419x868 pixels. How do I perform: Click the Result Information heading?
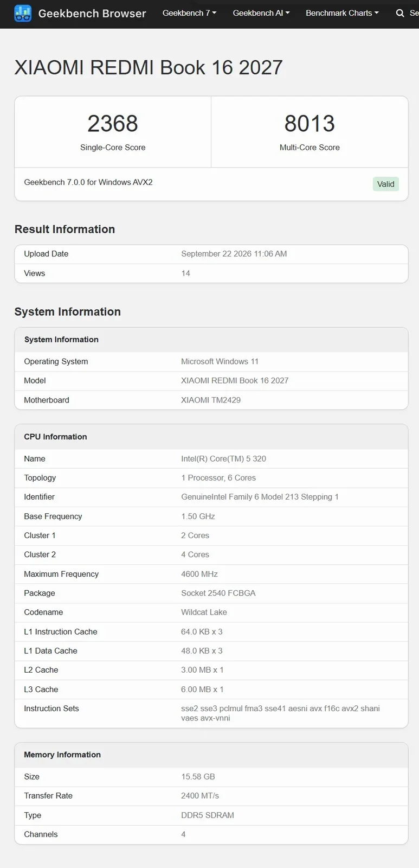pos(65,229)
